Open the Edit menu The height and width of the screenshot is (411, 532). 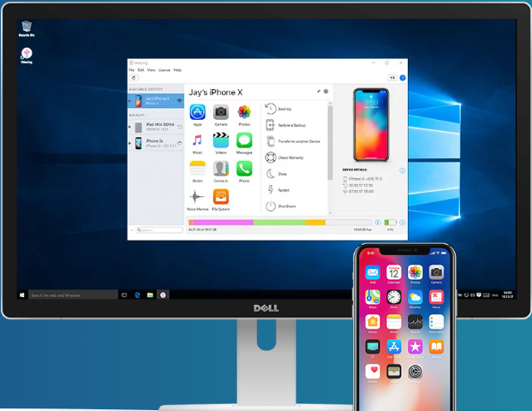click(x=140, y=70)
